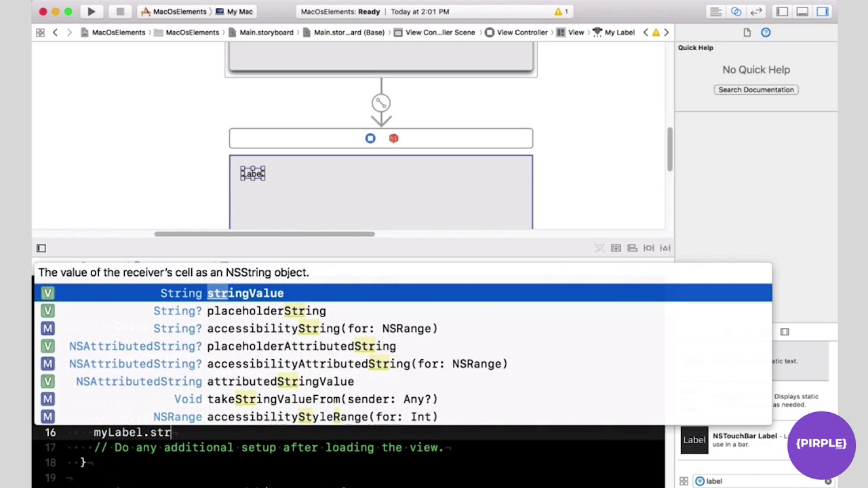Open the View breadcrumb segment
Image resolution: width=868 pixels, height=488 pixels.
tap(570, 33)
